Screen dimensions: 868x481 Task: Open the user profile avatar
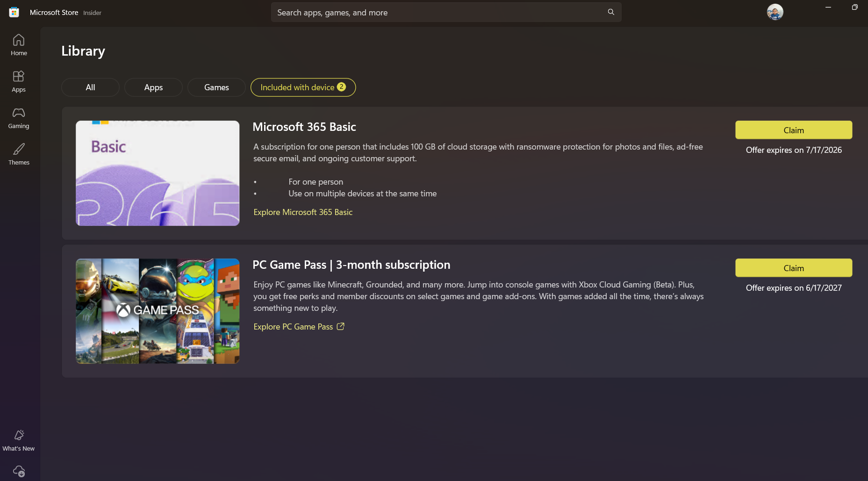[x=775, y=12]
